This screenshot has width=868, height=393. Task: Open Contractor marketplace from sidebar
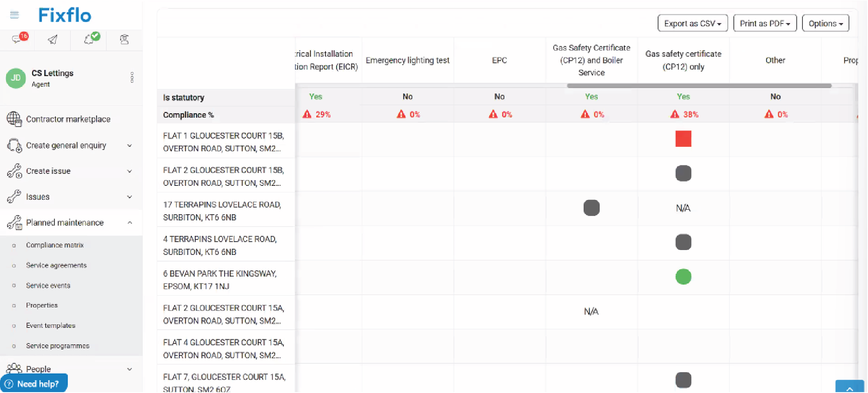pos(68,119)
